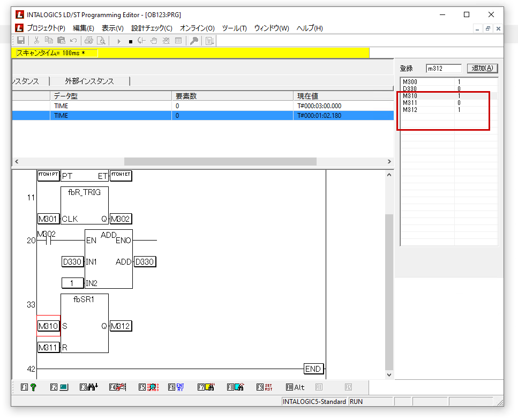518x420 pixels.
Task: Switch to the 外部インスタンス tab
Action: tap(89, 81)
